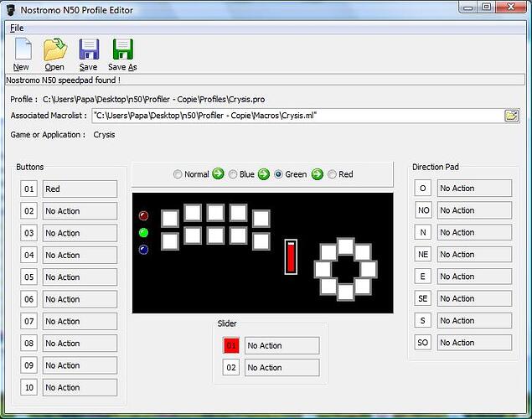Select the Blue mode radio button
This screenshot has width=532, height=419.
coord(233,174)
